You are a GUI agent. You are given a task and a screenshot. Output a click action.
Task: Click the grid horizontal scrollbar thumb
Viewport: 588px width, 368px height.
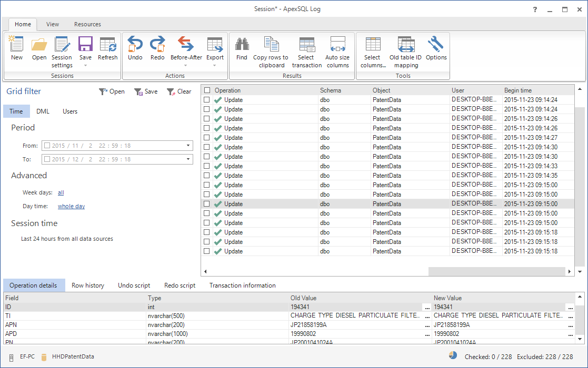tap(496, 271)
